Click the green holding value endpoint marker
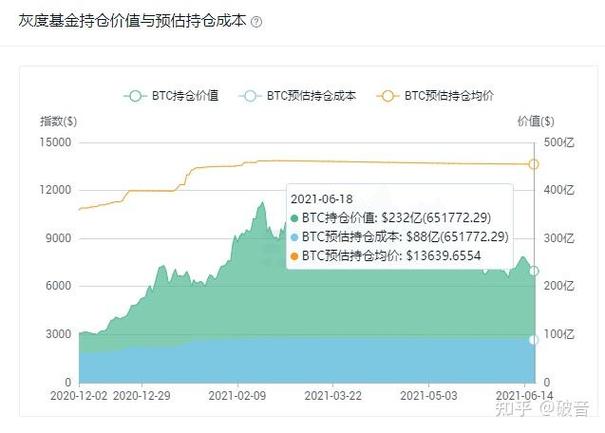This screenshot has height=433, width=605. click(534, 271)
